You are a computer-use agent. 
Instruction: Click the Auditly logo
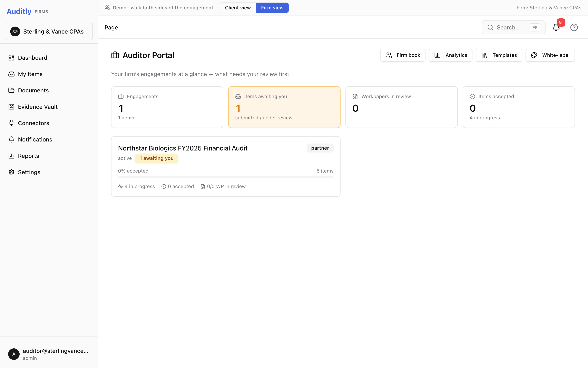click(x=19, y=11)
